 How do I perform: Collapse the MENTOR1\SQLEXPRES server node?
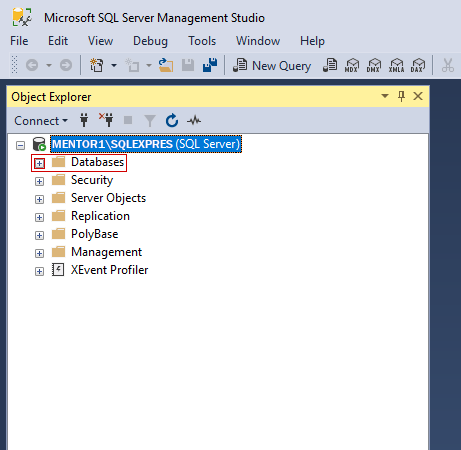coord(20,145)
